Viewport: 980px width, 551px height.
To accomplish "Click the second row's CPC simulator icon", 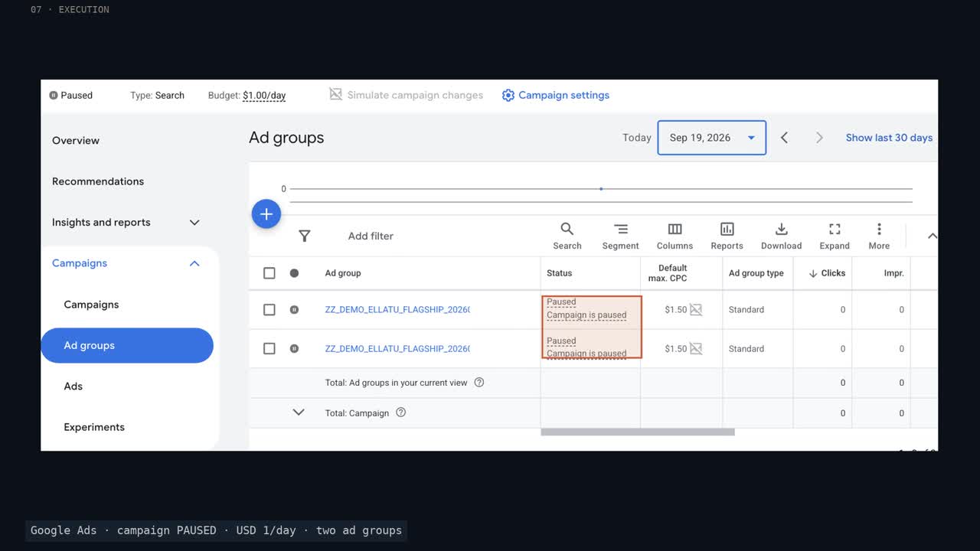I will coord(696,349).
